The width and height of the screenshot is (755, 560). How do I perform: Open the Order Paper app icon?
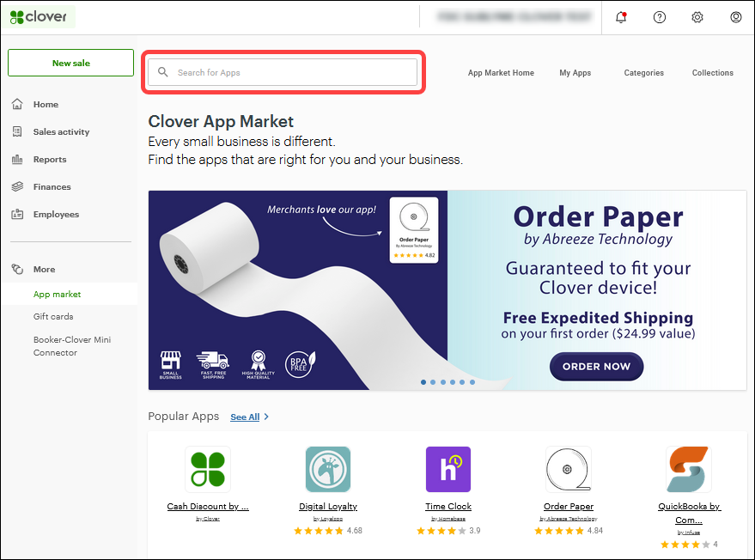(568, 469)
